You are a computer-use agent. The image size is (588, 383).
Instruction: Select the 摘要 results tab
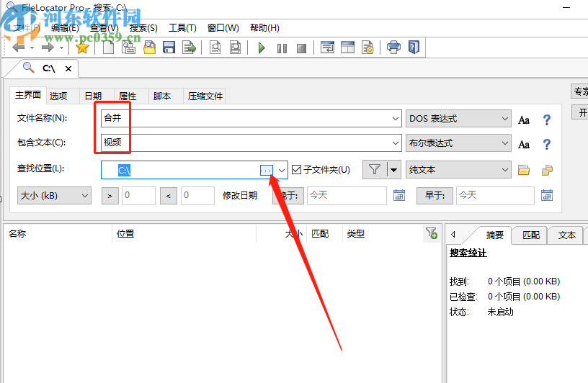click(x=494, y=235)
